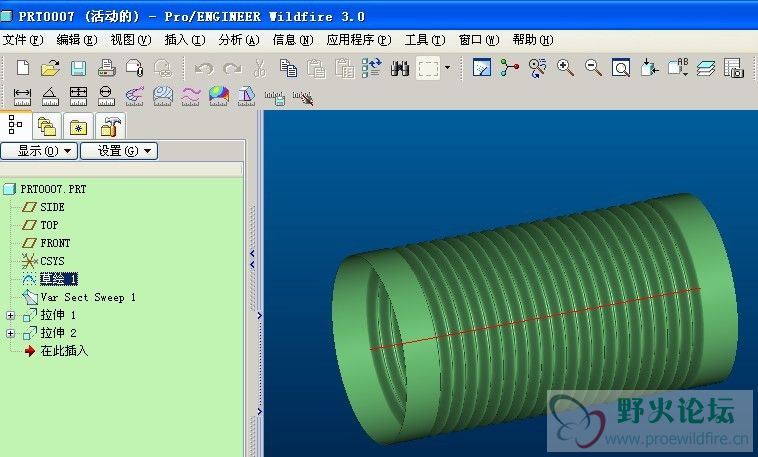Redo the last undone action

(233, 69)
